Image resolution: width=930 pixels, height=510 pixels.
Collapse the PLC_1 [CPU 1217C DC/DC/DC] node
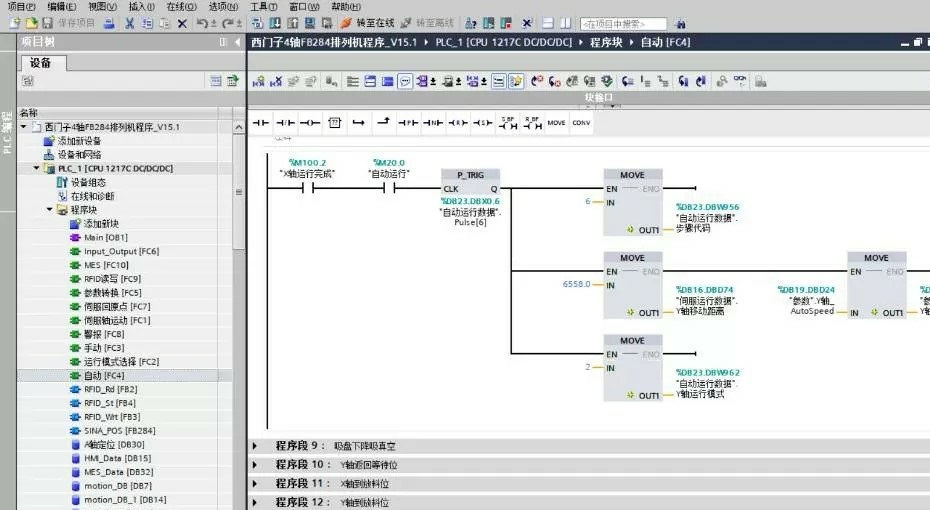coord(37,168)
